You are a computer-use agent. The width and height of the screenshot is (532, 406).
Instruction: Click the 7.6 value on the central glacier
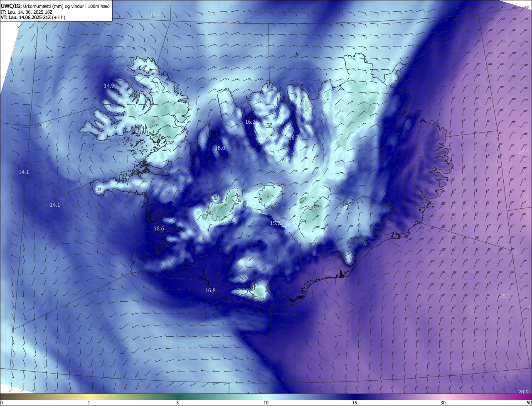269,196
